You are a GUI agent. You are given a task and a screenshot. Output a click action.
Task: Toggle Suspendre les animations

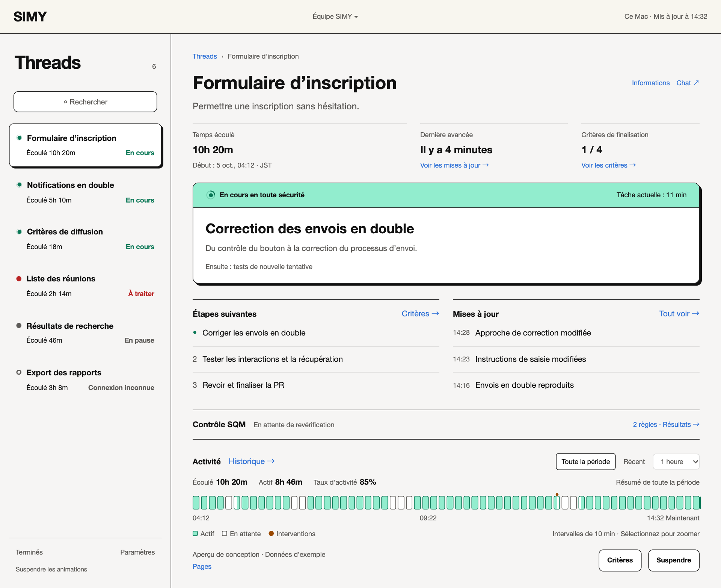click(51, 570)
